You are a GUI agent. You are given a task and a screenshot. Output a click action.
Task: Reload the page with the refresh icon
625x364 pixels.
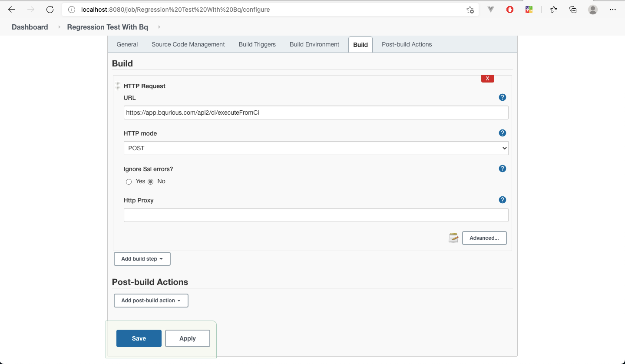pos(50,10)
